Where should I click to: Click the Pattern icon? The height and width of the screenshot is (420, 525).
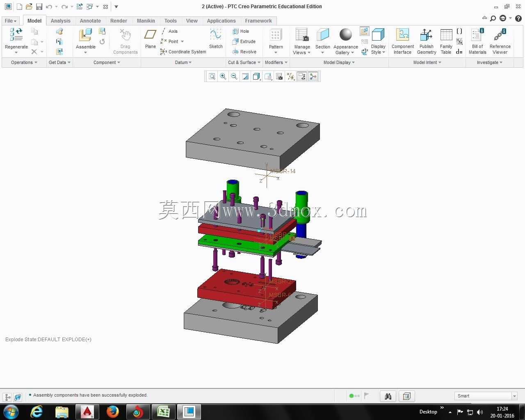pos(276,35)
